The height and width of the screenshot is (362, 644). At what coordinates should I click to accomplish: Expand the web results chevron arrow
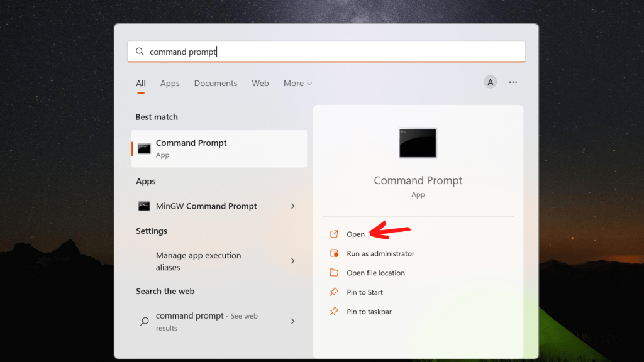point(293,321)
